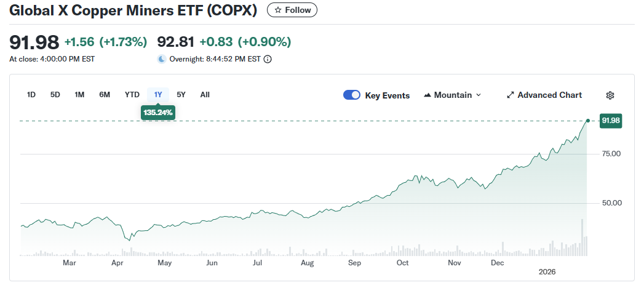Click the overnight price 92.81
The height and width of the screenshot is (285, 644).
[176, 42]
